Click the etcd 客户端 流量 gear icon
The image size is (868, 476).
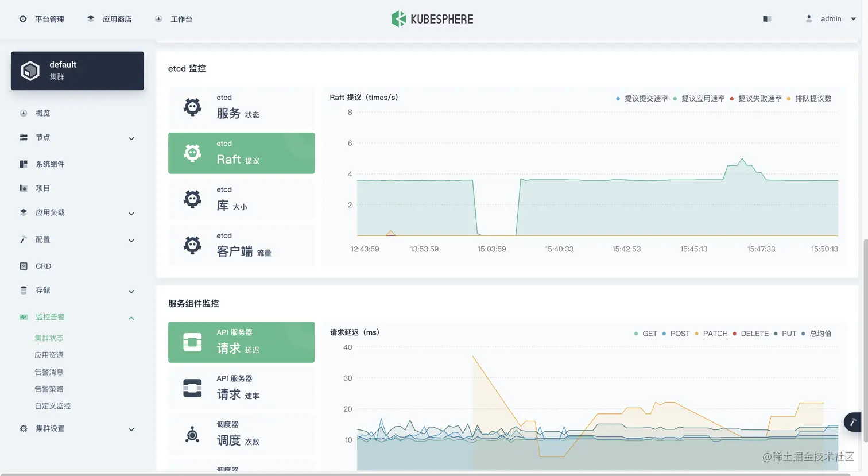pyautogui.click(x=192, y=245)
